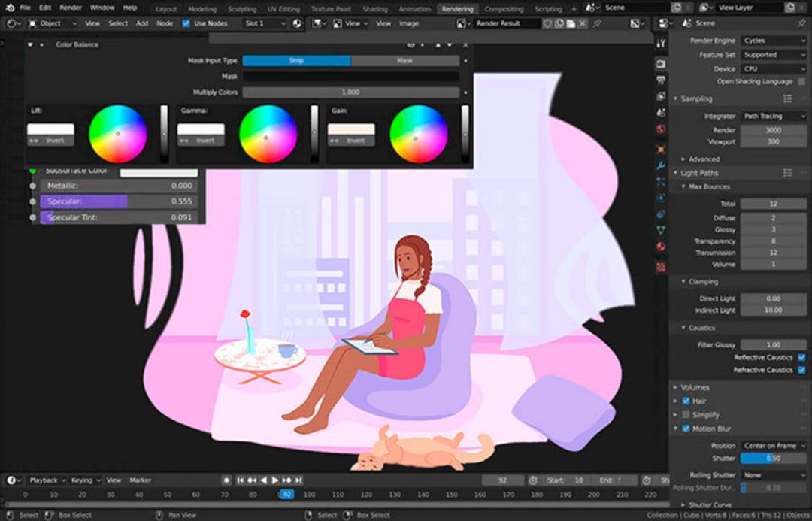The image size is (812, 521).
Task: Open the Output properties printer icon
Action: tap(661, 80)
